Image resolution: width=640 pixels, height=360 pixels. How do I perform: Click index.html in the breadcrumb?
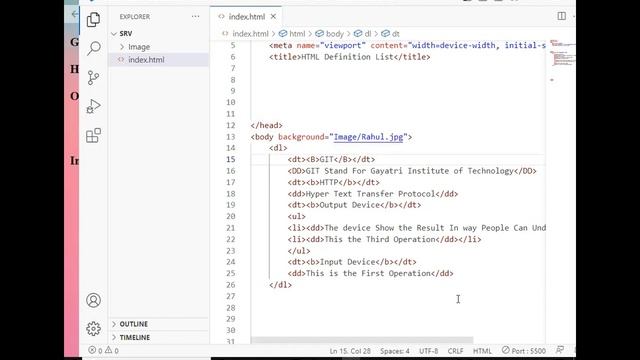[250, 34]
